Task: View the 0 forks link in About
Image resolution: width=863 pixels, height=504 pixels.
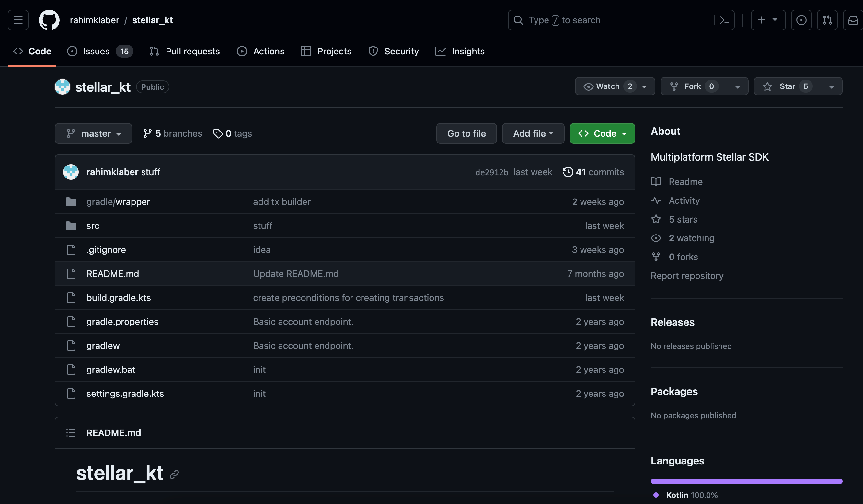Action: click(683, 257)
